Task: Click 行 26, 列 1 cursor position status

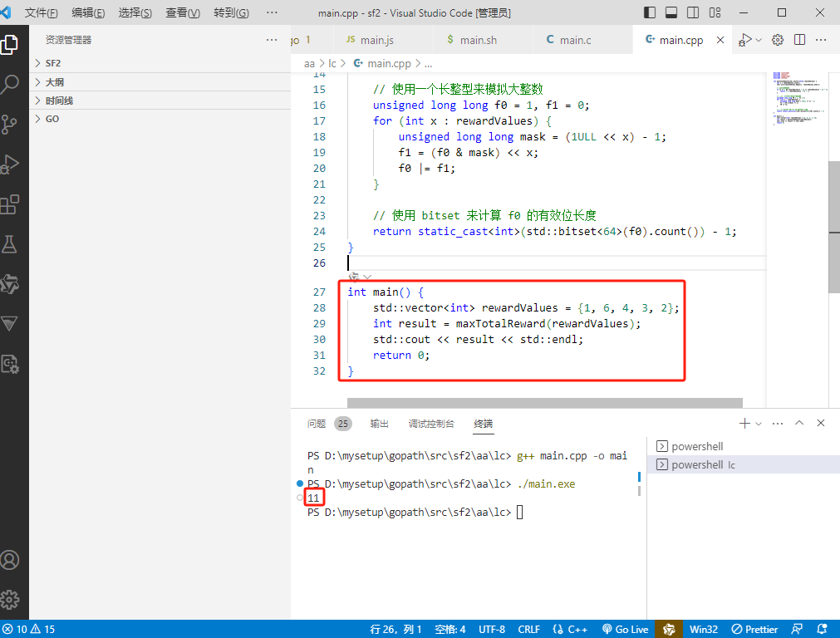Action: click(395, 629)
